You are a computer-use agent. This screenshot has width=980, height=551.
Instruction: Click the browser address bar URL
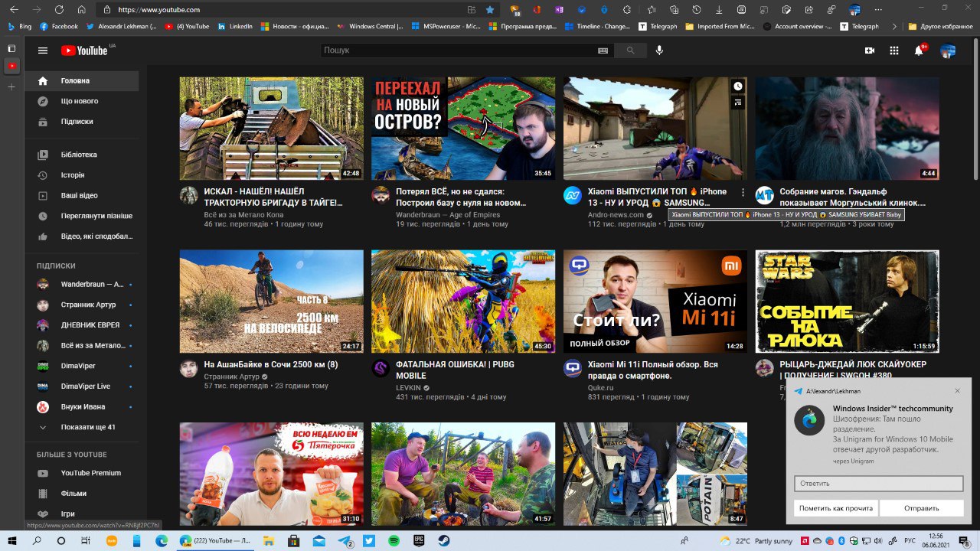(159, 10)
